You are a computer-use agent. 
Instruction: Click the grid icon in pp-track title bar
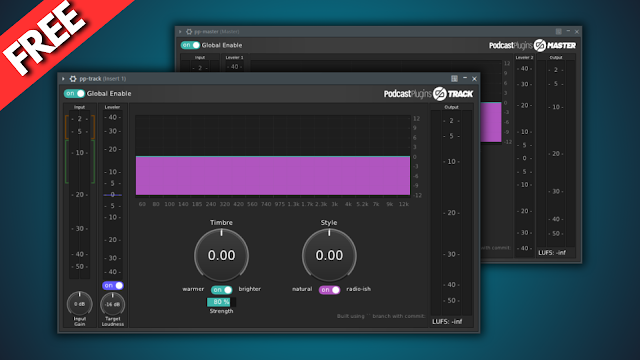(454, 78)
